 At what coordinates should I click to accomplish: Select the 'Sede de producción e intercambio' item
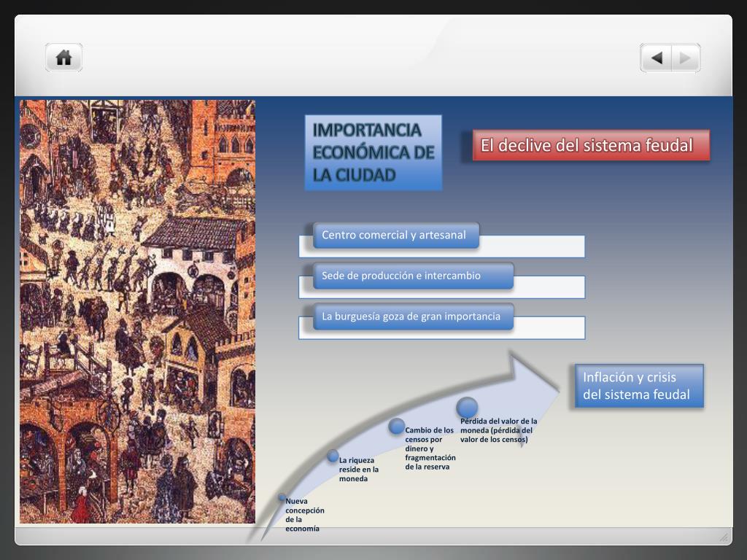click(x=413, y=276)
